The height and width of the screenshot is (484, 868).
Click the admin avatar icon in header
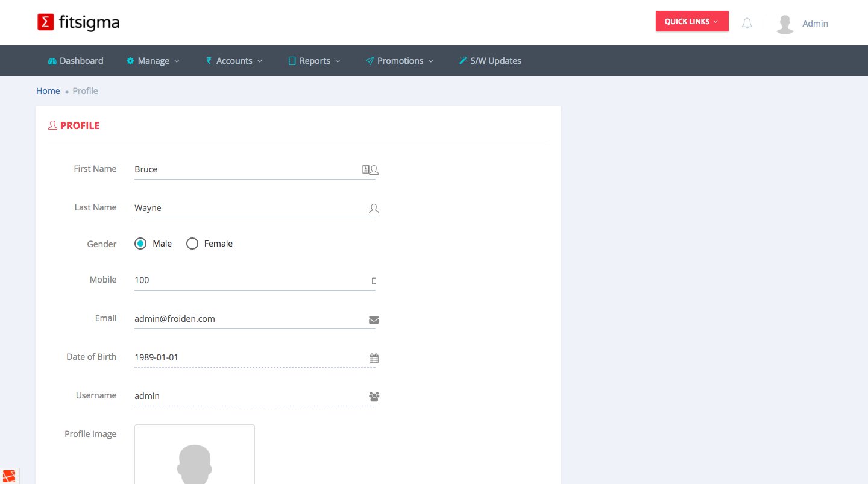[785, 24]
